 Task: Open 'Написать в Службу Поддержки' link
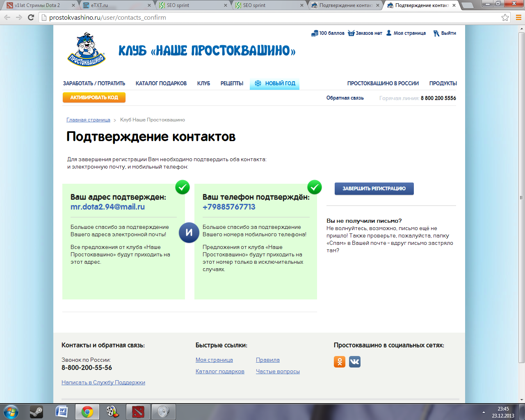[x=103, y=382]
